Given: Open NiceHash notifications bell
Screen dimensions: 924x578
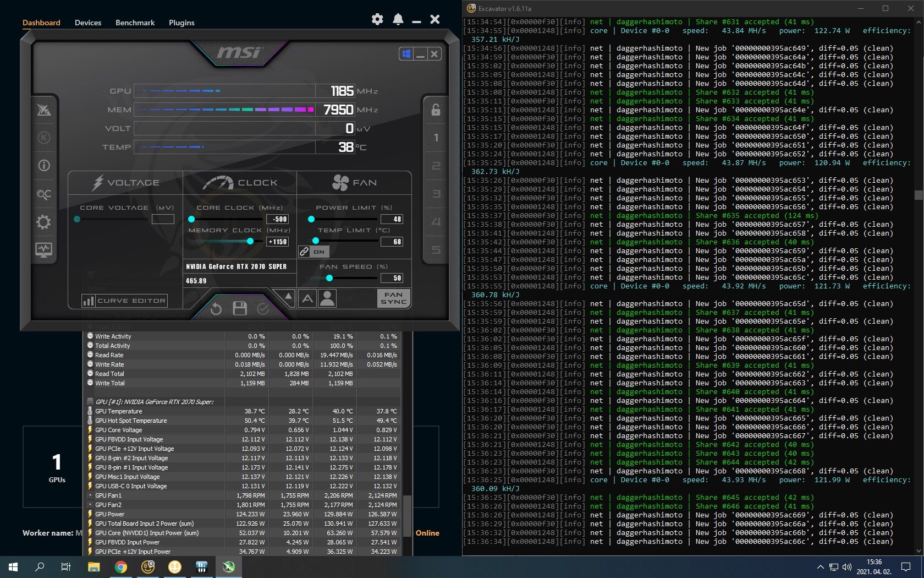Looking at the screenshot, I should 398,19.
